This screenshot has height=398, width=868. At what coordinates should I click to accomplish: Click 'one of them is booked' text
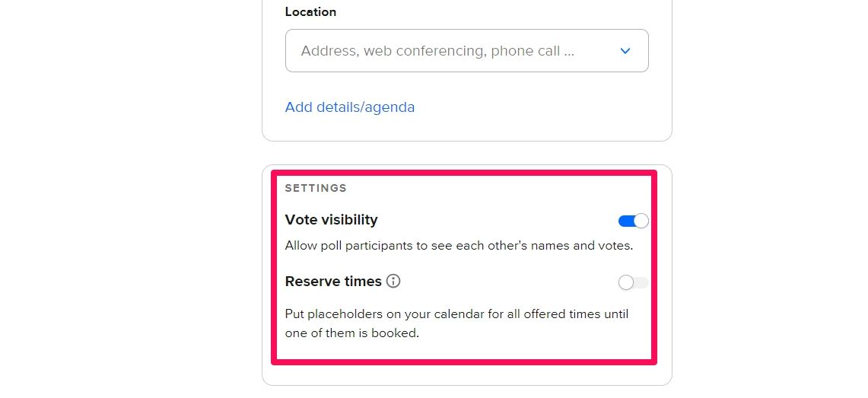click(x=353, y=333)
